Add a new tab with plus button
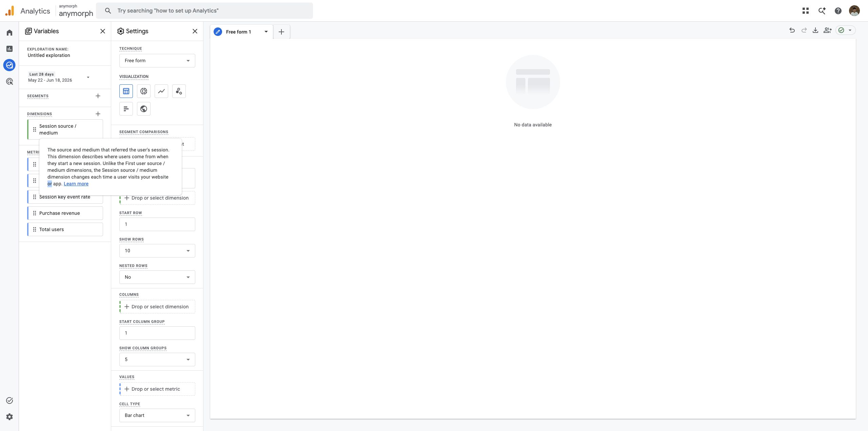 [x=281, y=32]
